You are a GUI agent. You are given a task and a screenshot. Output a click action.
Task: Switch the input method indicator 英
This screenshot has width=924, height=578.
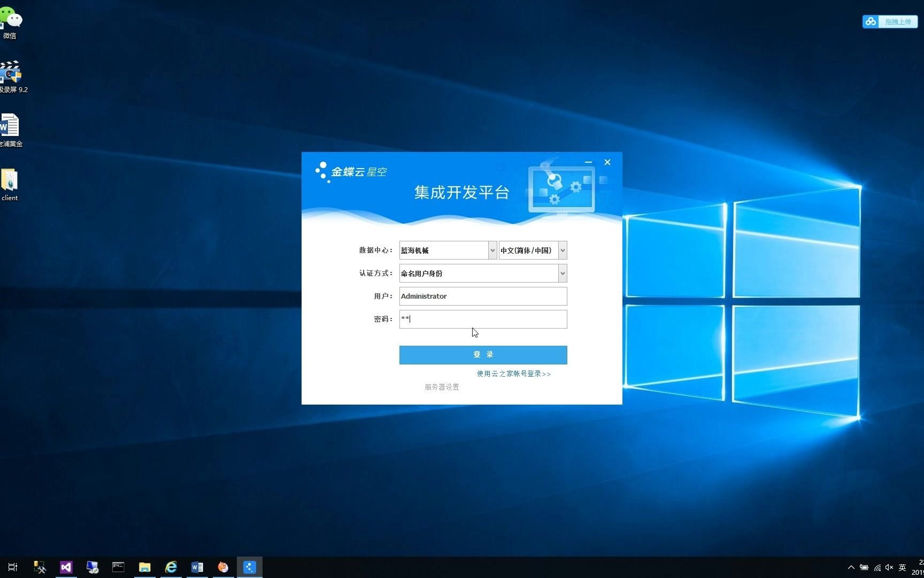(x=903, y=567)
